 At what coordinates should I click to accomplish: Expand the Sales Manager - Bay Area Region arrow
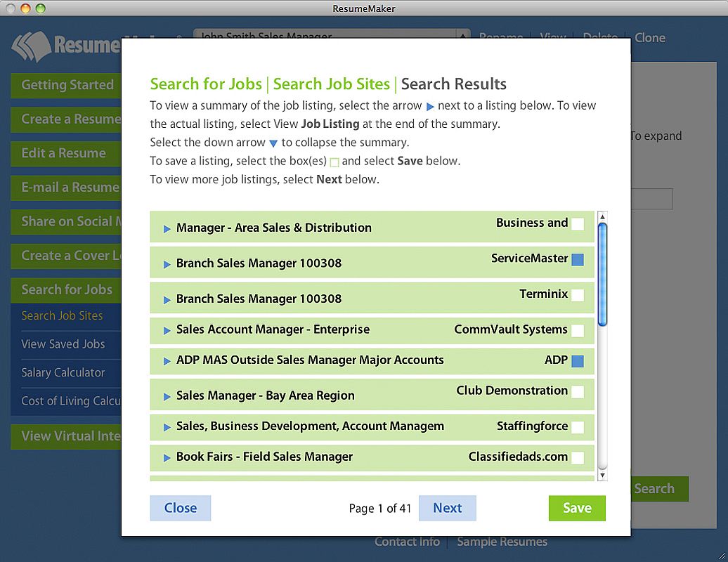[x=167, y=397]
